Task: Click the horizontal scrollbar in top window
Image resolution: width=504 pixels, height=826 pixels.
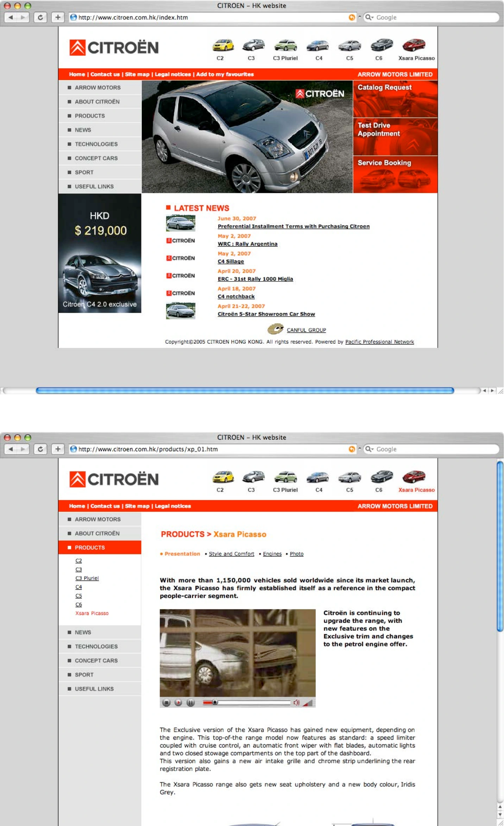Action: click(245, 390)
